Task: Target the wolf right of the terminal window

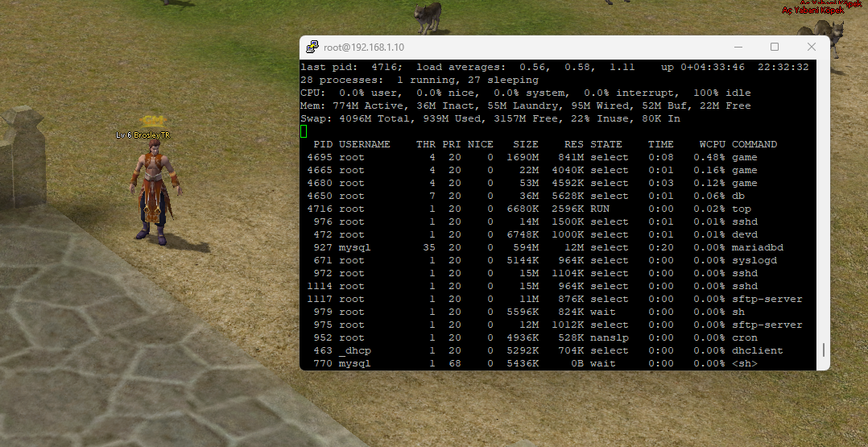Action: point(835,36)
